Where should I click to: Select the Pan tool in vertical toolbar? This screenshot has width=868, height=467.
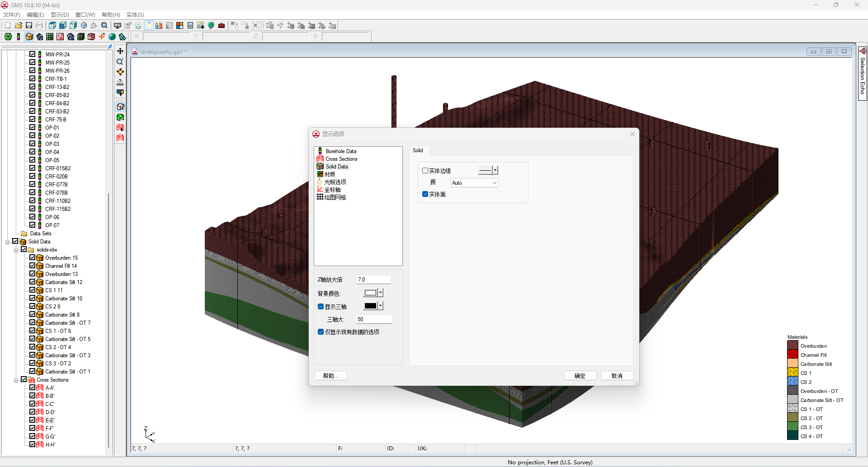coord(120,51)
